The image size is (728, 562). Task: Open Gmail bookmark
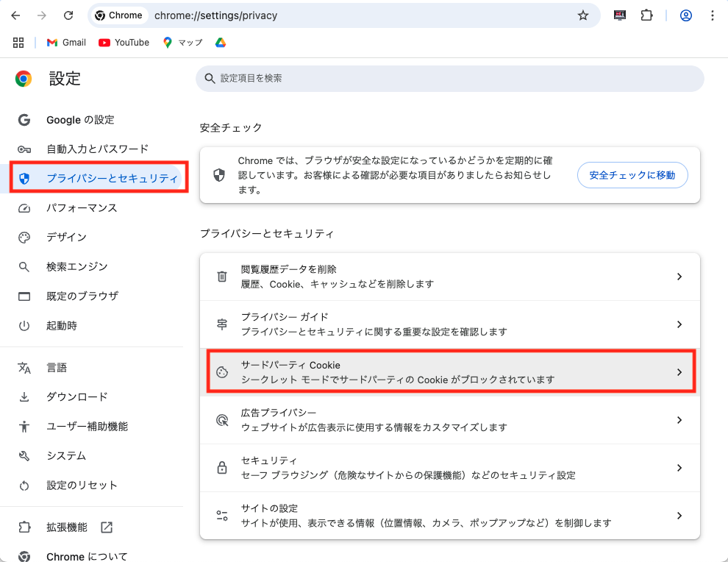(66, 43)
